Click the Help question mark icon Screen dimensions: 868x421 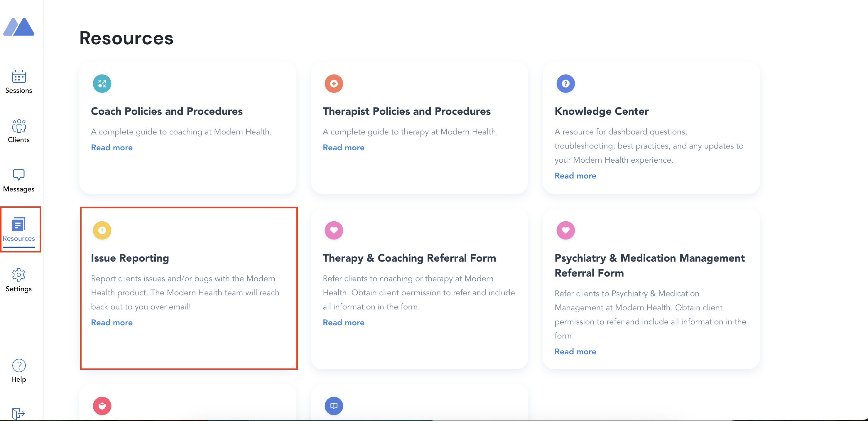pyautogui.click(x=19, y=366)
